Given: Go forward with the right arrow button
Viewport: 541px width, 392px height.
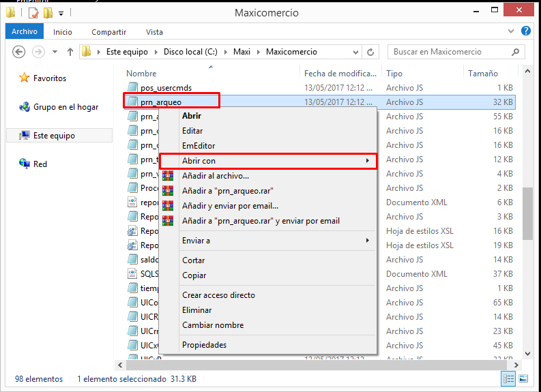Looking at the screenshot, I should tap(38, 52).
